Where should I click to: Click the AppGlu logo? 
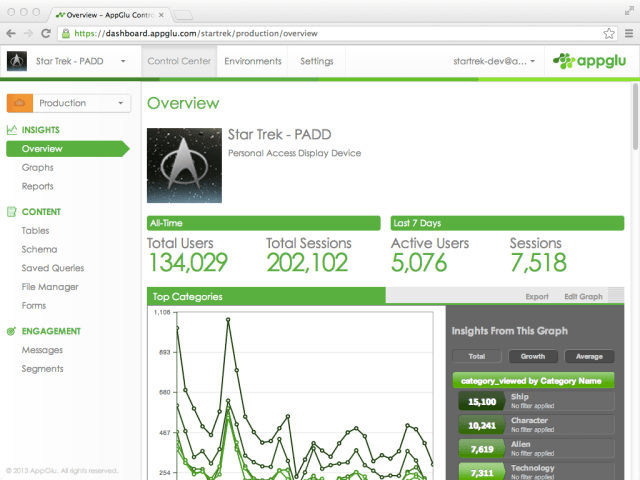click(x=593, y=61)
